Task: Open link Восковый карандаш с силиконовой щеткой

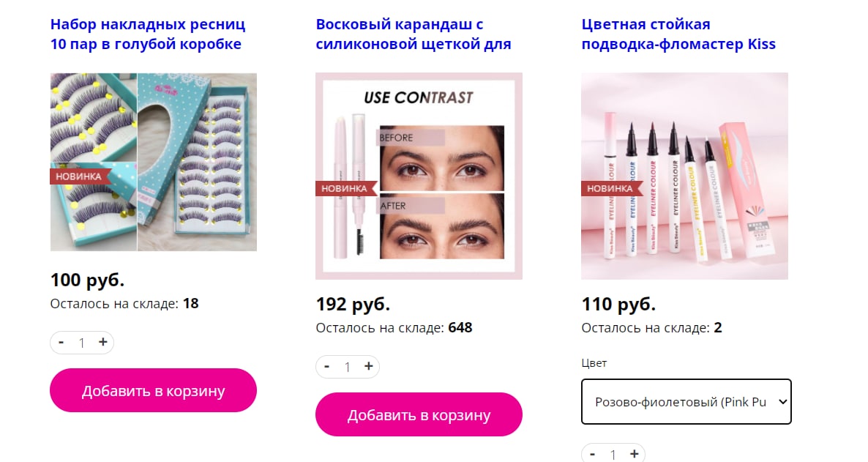Action: [413, 34]
